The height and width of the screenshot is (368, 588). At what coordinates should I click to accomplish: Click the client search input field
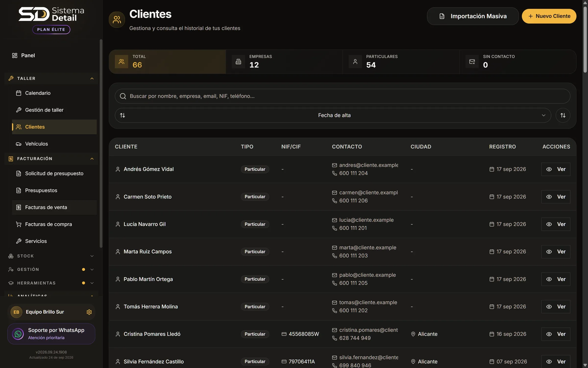343,96
